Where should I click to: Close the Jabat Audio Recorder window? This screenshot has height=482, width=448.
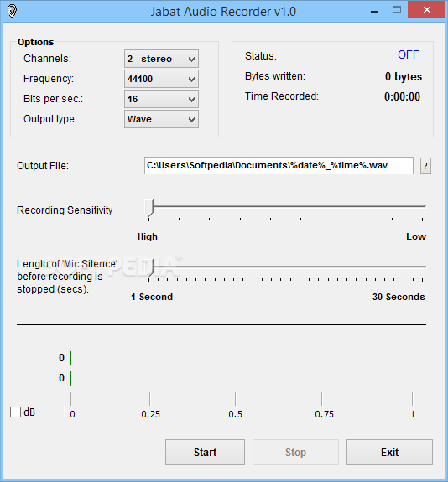pyautogui.click(x=427, y=10)
